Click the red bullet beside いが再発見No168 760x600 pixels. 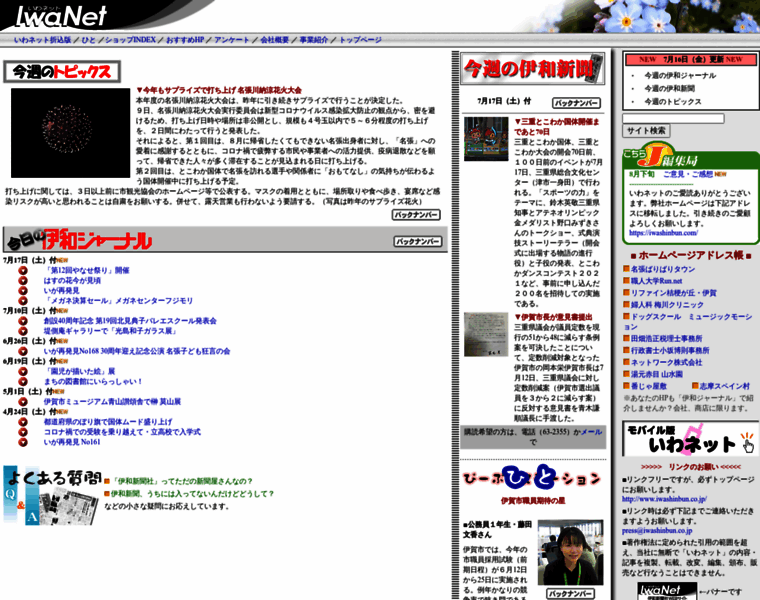point(23,351)
